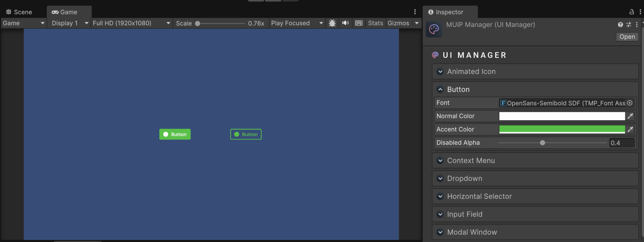Expand the Horizontal Selector section
Screen dimensions: 644x242
coord(535,196)
